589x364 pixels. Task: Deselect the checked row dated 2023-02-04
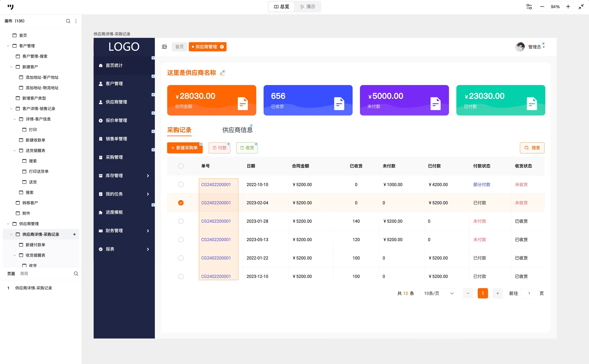click(x=181, y=203)
